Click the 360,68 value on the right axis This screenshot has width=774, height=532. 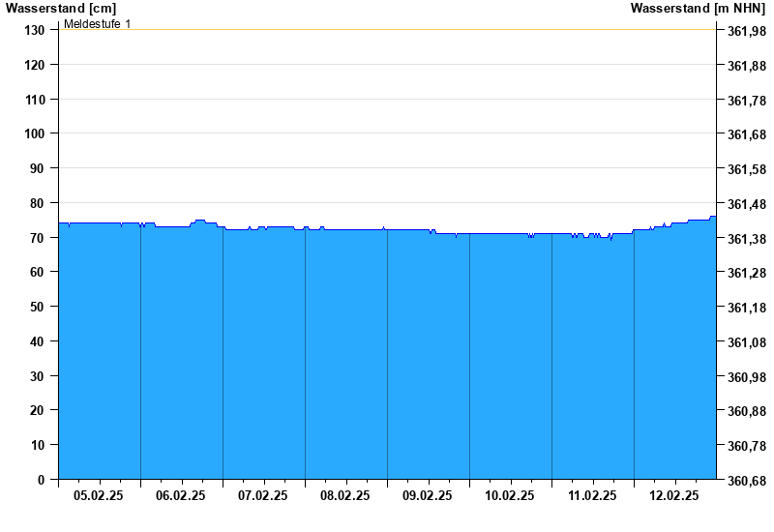[746, 481]
